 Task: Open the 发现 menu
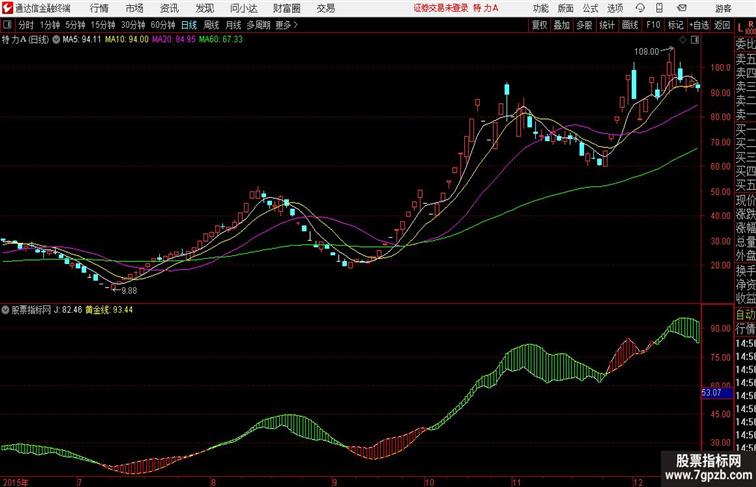204,8
